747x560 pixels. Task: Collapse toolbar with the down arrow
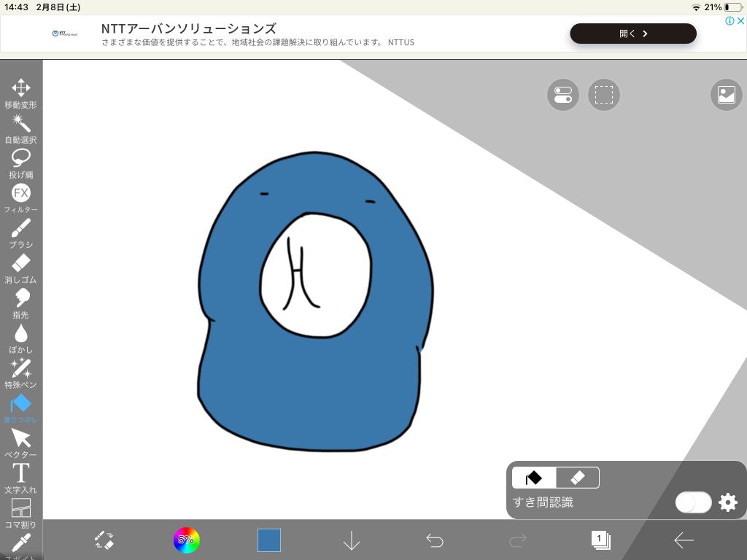pyautogui.click(x=352, y=540)
